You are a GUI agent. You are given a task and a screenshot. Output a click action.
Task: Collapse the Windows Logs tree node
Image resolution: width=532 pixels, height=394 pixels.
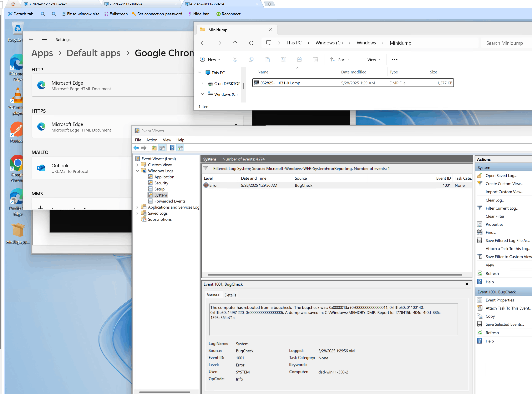tap(137, 171)
